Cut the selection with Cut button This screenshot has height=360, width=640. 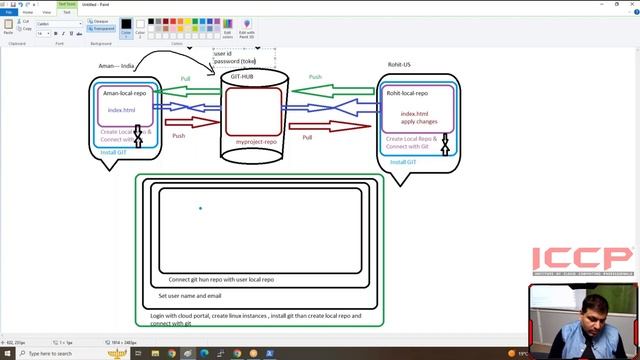tap(23, 21)
